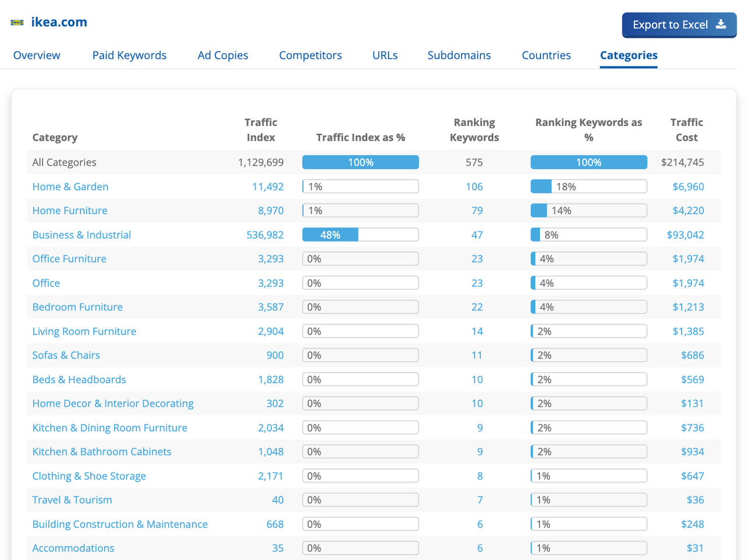Click the Traffic Cost column header
The height and width of the screenshot is (560, 747).
tap(687, 130)
